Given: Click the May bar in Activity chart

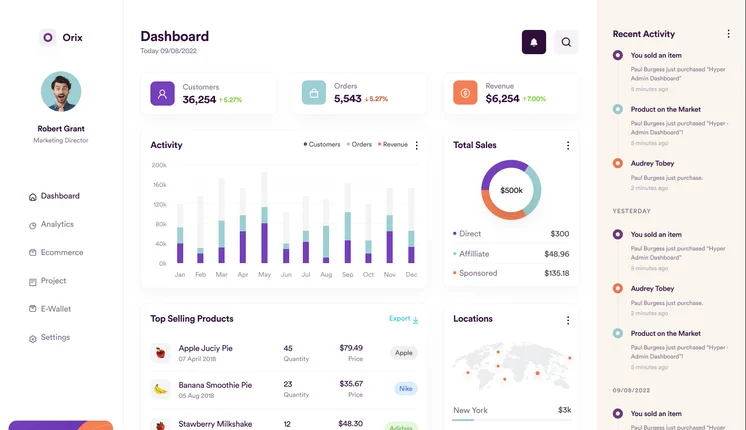Looking at the screenshot, I should (x=265, y=217).
